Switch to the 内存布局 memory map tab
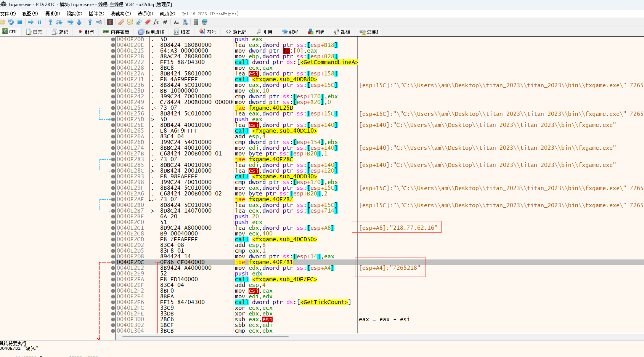644x357 pixels. tap(116, 32)
